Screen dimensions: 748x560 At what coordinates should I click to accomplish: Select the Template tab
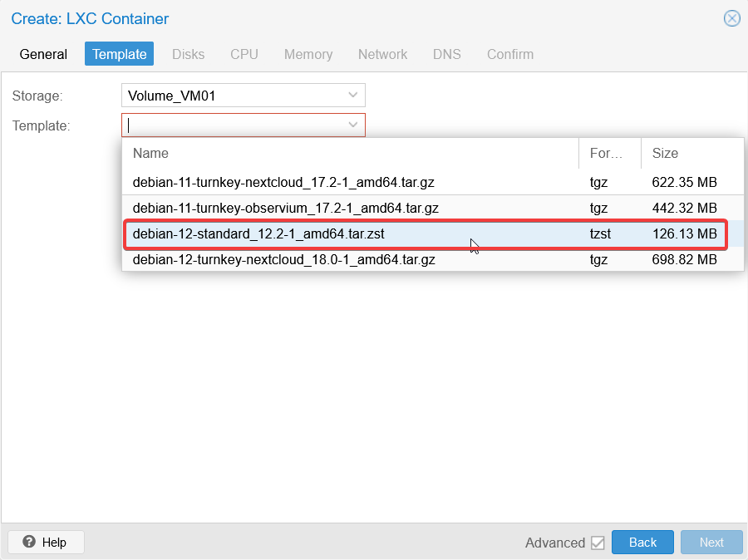tap(119, 54)
